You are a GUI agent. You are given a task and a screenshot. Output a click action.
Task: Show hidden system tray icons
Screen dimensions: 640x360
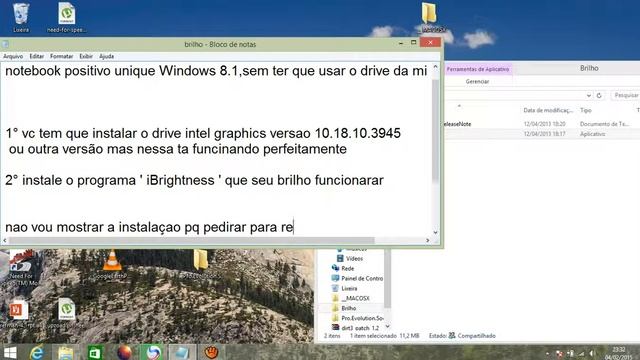(547, 354)
